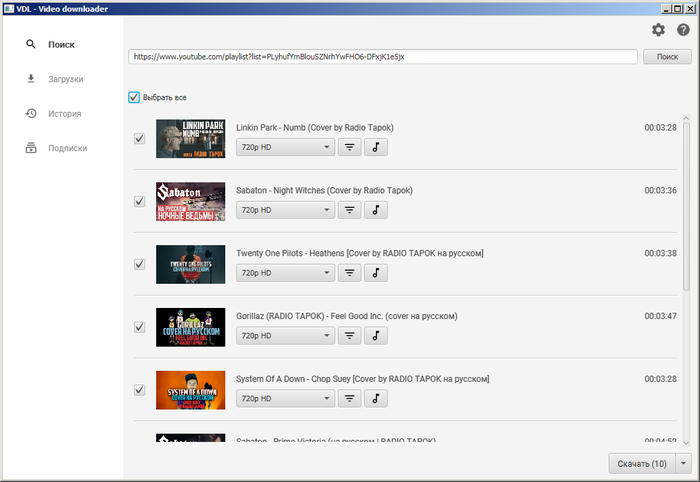This screenshot has height=482, width=700.
Task: Click music note icon for System Of A Down - Chop Suey
Action: point(376,399)
